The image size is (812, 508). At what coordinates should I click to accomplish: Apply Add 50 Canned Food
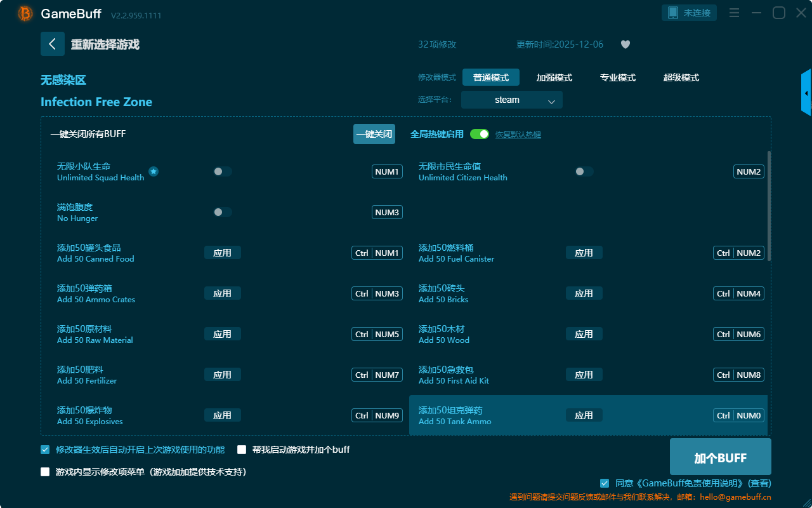pos(222,253)
